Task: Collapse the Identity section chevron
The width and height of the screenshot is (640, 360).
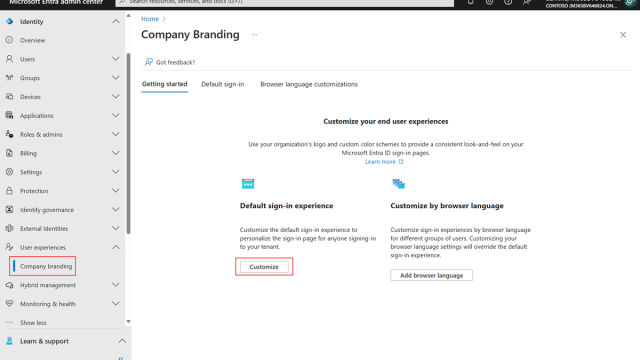Action: (x=116, y=21)
